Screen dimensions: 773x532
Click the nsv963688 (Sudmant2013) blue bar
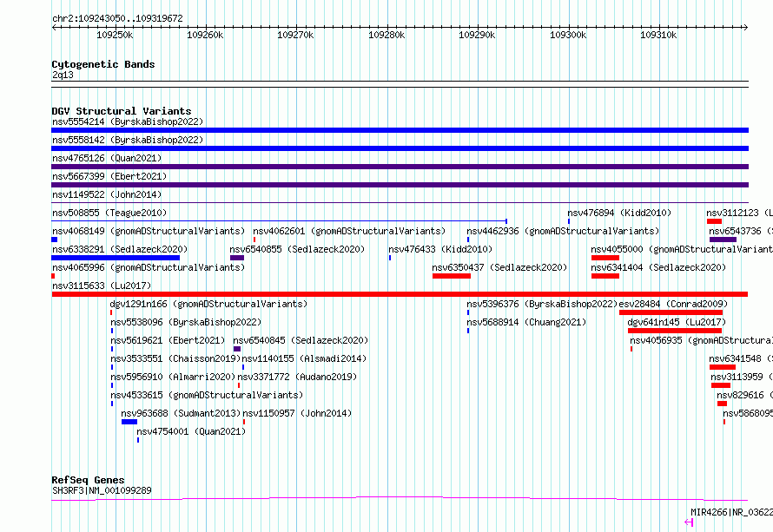pyautogui.click(x=129, y=422)
